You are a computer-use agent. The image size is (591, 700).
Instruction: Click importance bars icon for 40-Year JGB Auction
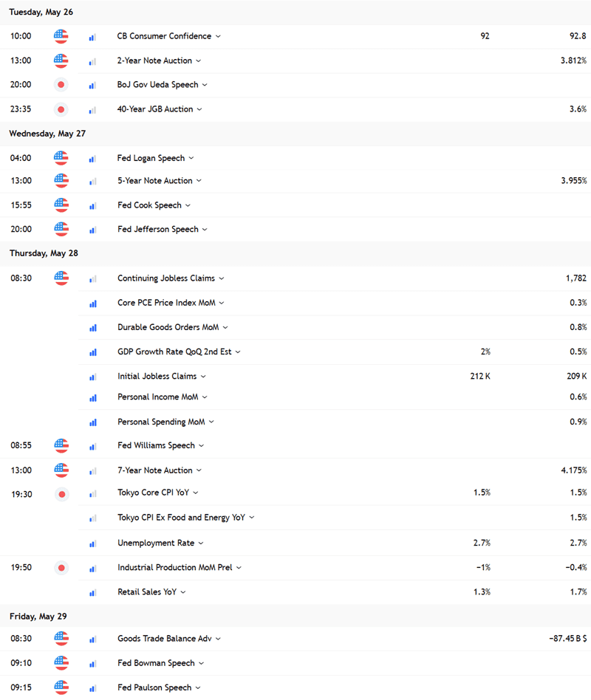coord(92,110)
